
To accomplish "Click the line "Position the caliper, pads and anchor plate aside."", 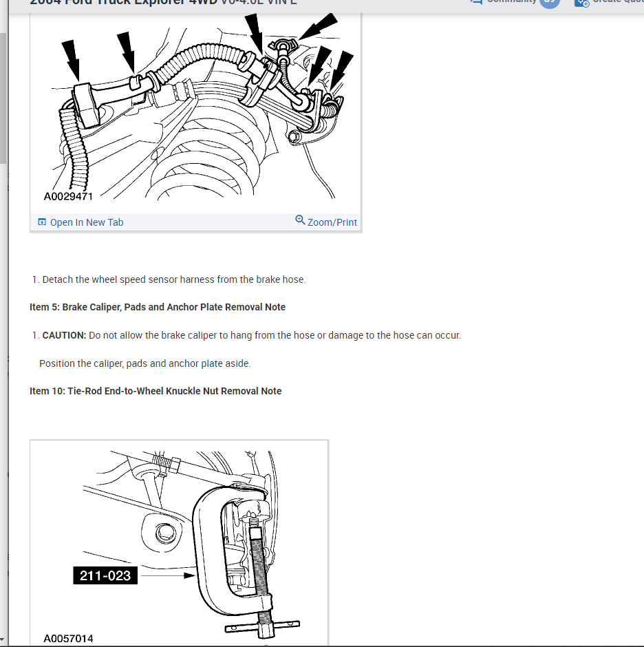I will click(x=144, y=363).
